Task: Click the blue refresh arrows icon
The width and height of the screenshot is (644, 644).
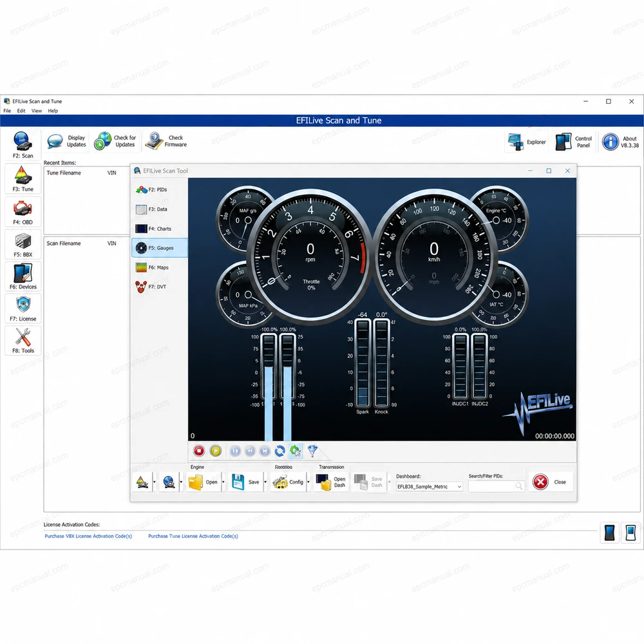Action: [279, 451]
